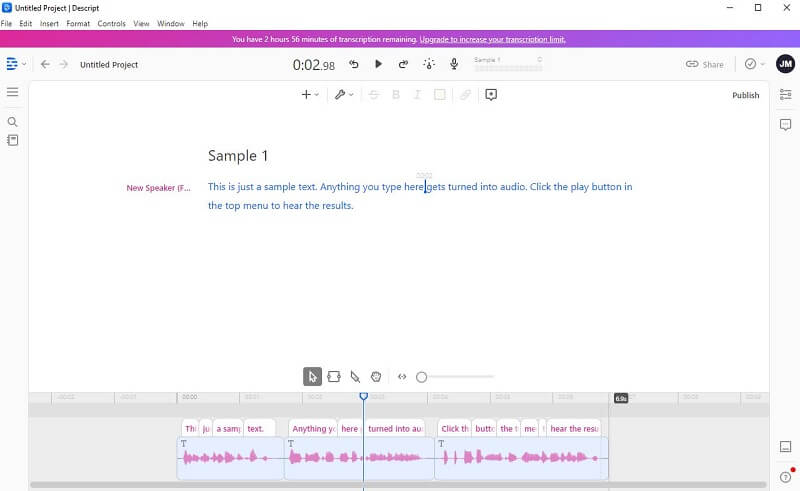Skip backward in playback

click(354, 64)
